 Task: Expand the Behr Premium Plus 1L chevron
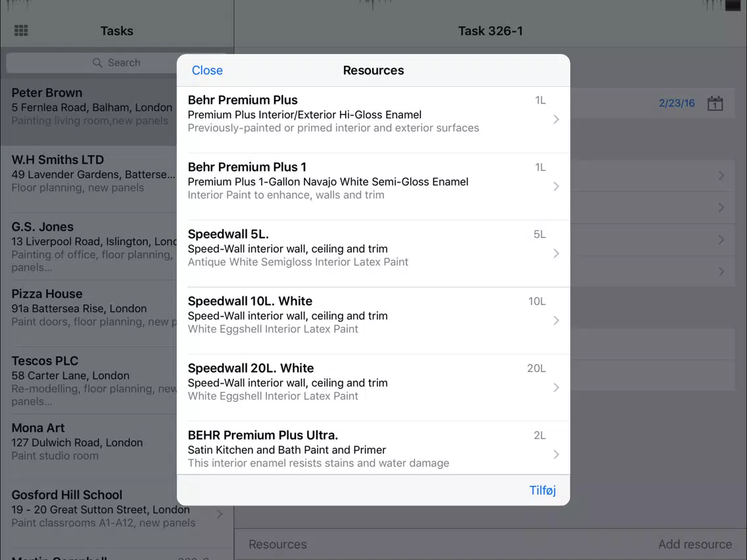556,120
